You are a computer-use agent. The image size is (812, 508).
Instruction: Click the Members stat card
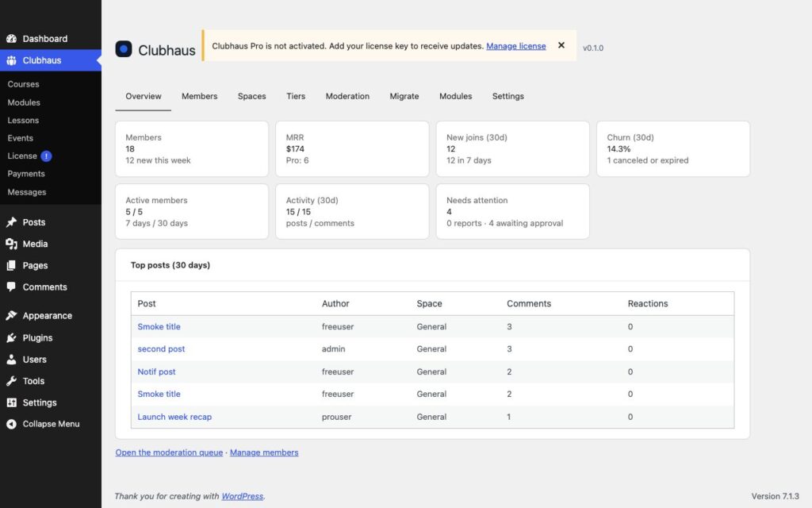coord(192,148)
